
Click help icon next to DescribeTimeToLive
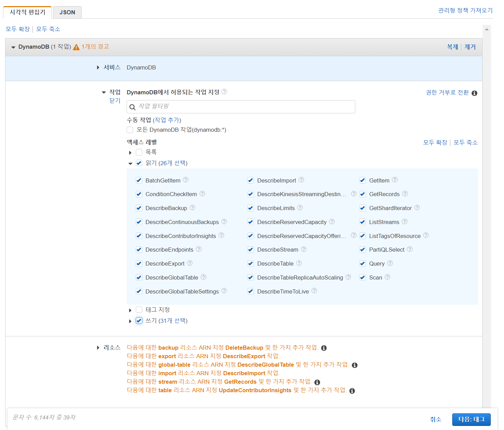[x=314, y=291]
